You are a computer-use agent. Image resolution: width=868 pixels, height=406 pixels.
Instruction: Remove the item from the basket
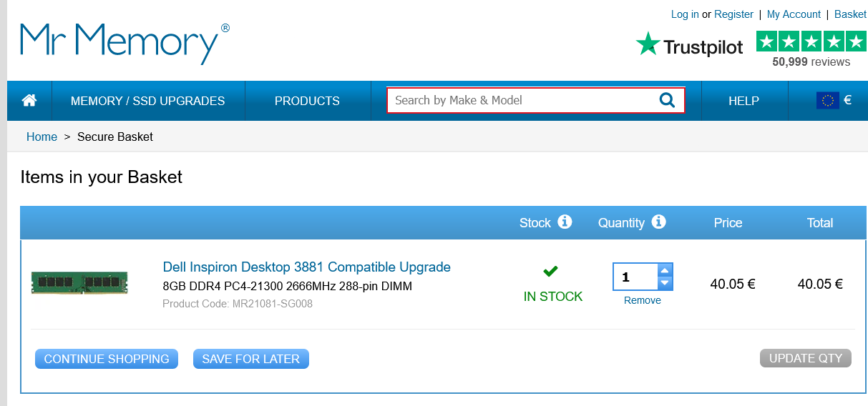(643, 300)
